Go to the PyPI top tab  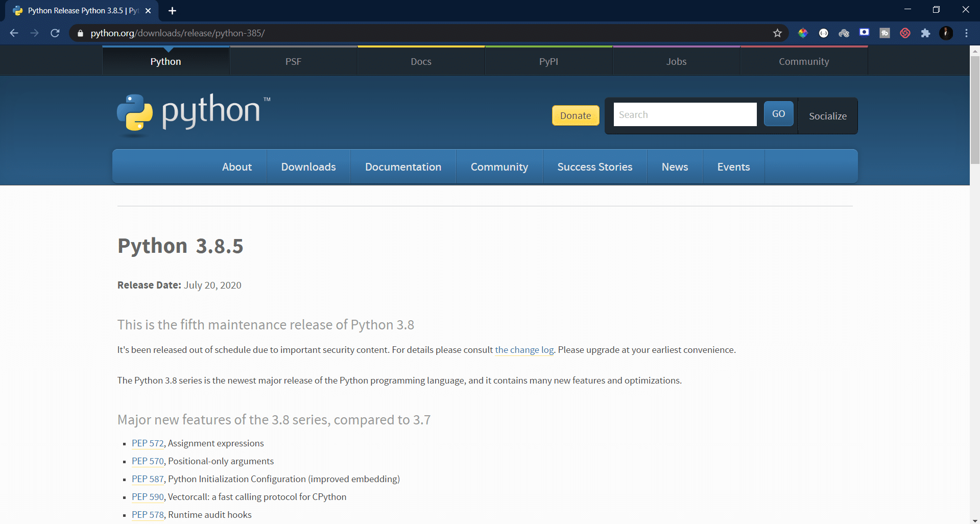[548, 61]
